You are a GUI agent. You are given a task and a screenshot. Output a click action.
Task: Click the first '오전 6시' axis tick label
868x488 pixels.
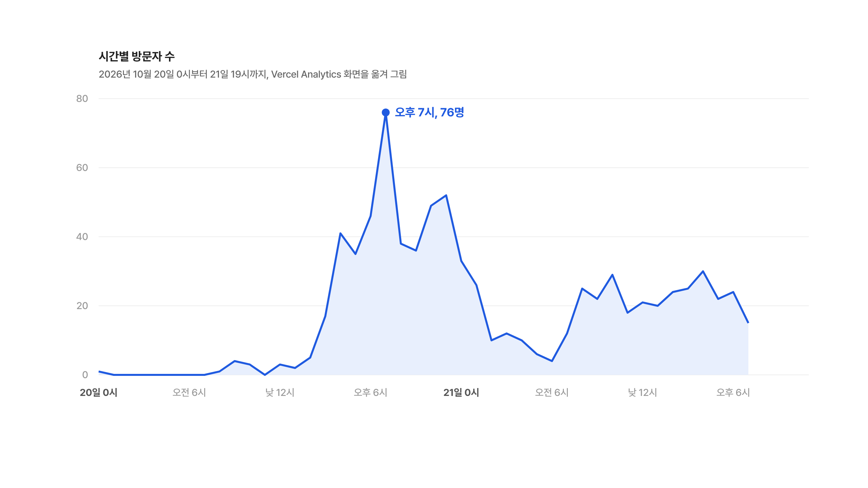(189, 392)
